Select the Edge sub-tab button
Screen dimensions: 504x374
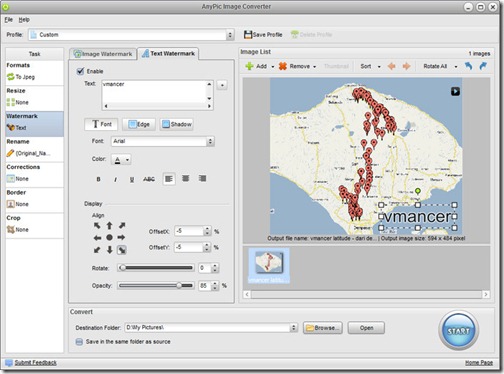[139, 124]
